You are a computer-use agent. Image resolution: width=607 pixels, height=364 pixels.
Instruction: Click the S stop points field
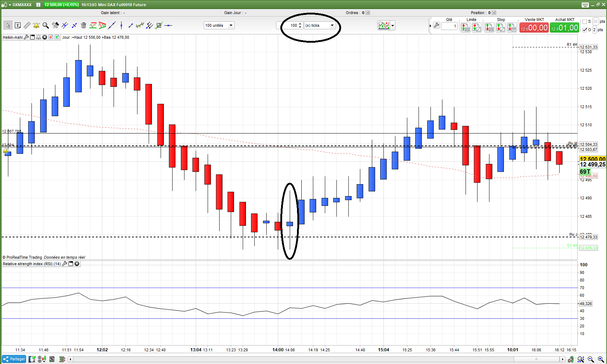click(595, 22)
